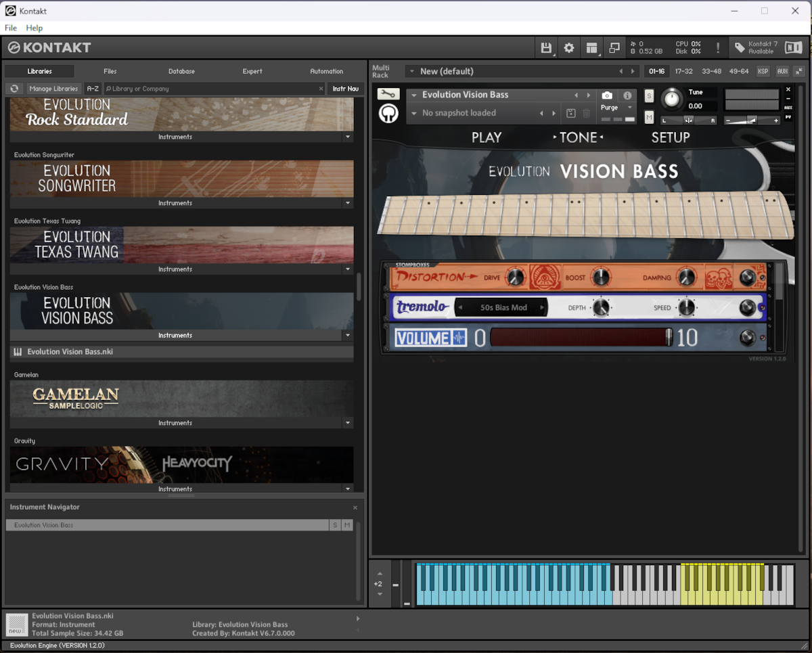Select the previous tremolo type arrow

[461, 307]
